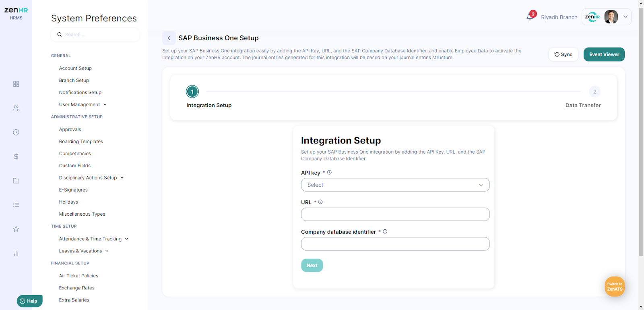This screenshot has width=644, height=310.
Task: Click the user profile photo avatar
Action: (x=611, y=17)
